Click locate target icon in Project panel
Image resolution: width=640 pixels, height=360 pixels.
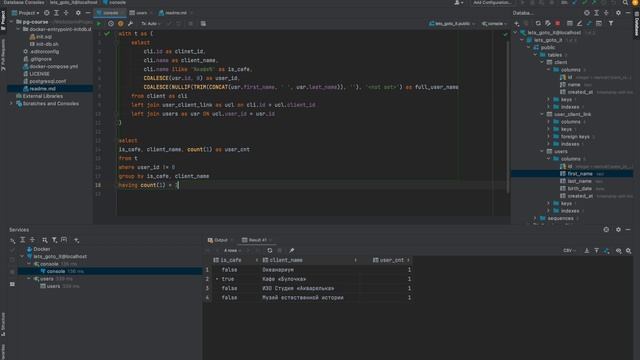pyautogui.click(x=47, y=13)
